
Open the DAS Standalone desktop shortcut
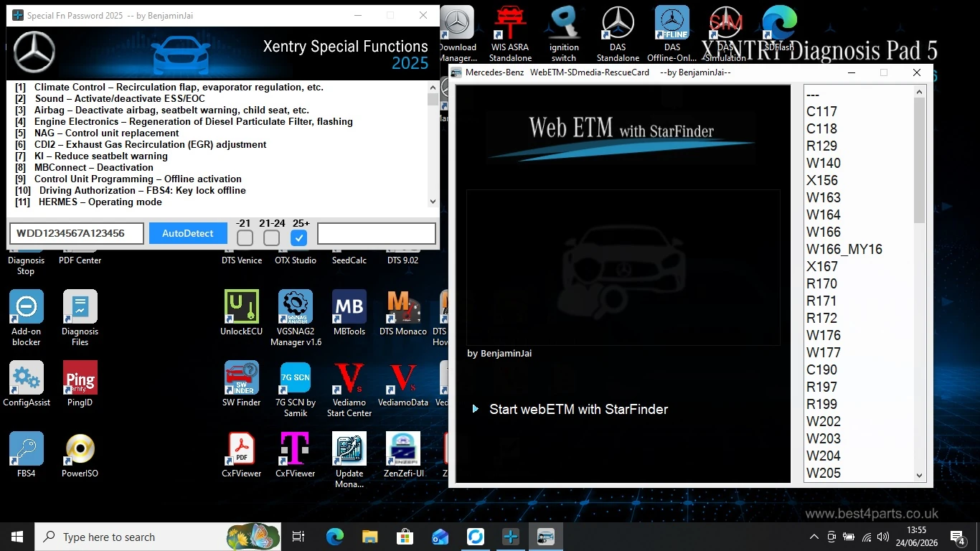(618, 34)
